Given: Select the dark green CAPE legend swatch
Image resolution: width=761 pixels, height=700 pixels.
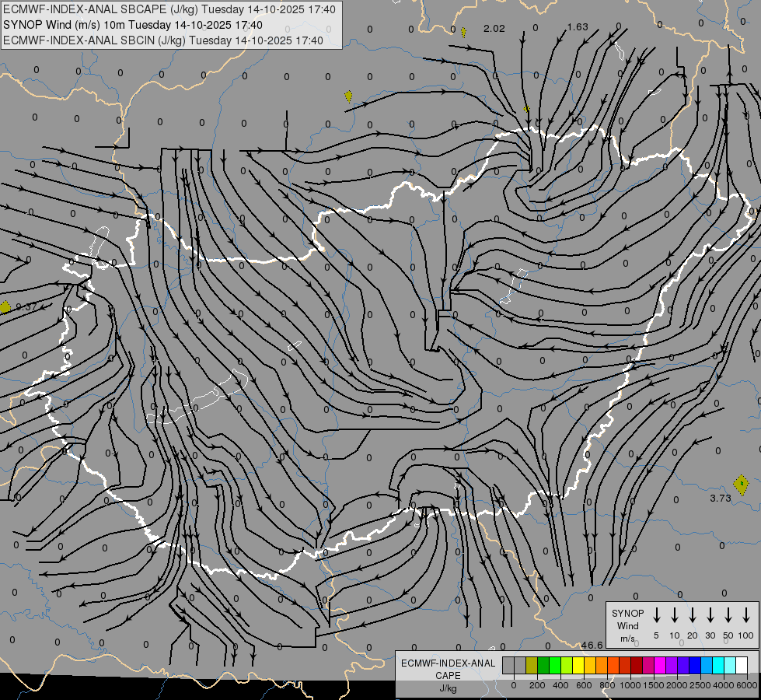Looking at the screenshot, I should tap(543, 665).
